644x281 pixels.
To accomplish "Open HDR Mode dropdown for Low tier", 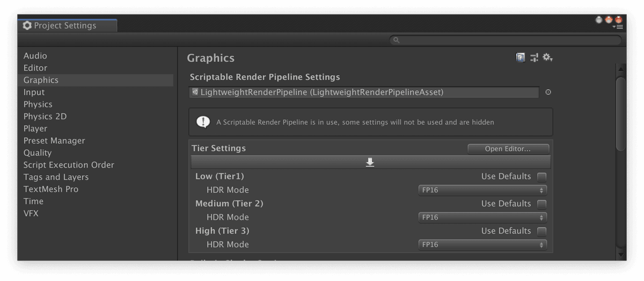I will [482, 190].
